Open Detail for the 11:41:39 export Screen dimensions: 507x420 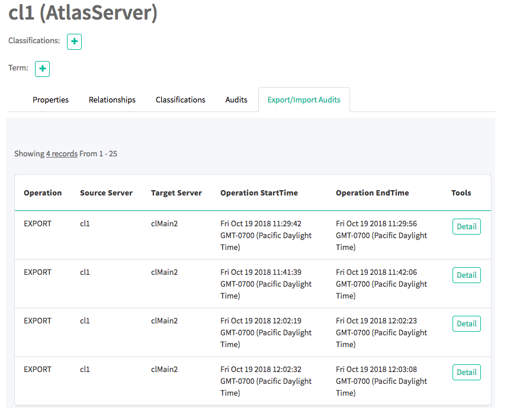click(x=466, y=275)
